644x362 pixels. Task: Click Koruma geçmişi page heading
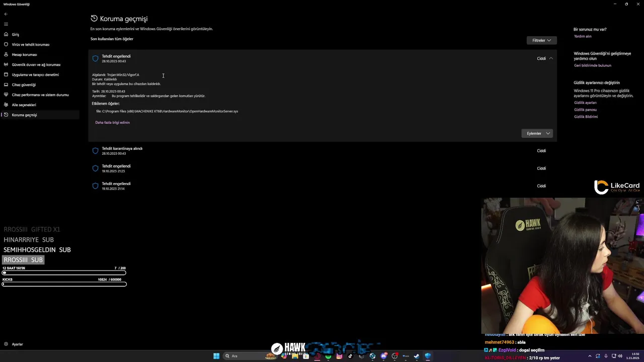(x=124, y=19)
